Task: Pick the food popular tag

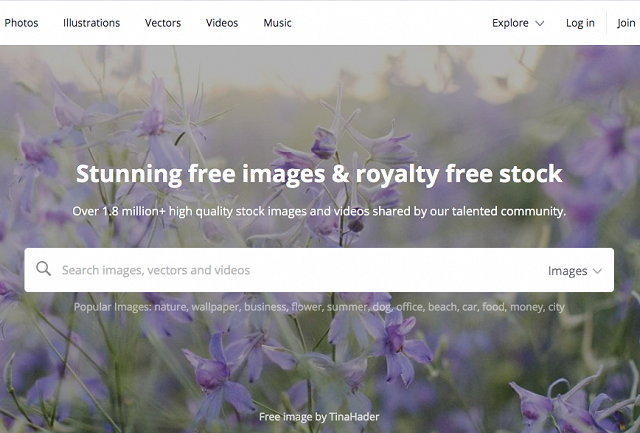Action: (493, 306)
